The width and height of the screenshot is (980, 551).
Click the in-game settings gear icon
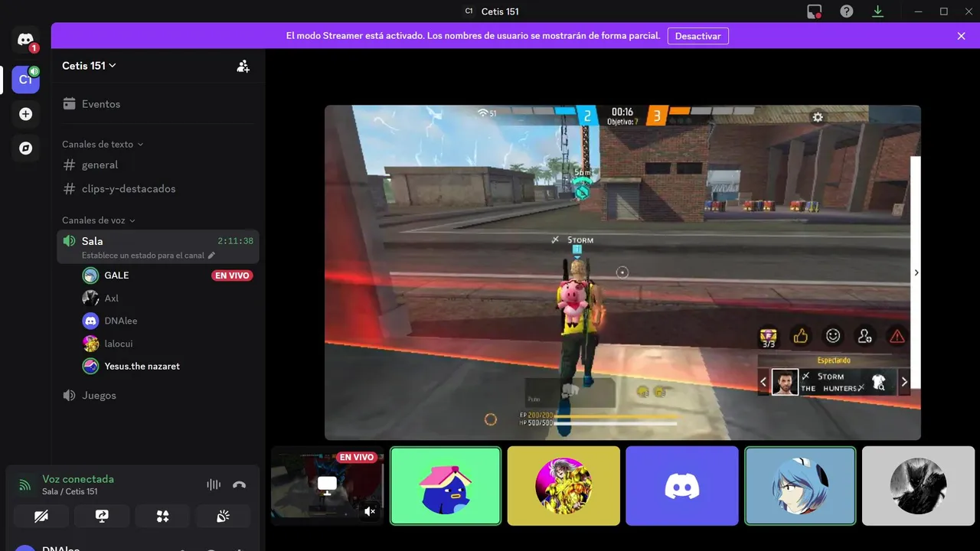click(818, 117)
